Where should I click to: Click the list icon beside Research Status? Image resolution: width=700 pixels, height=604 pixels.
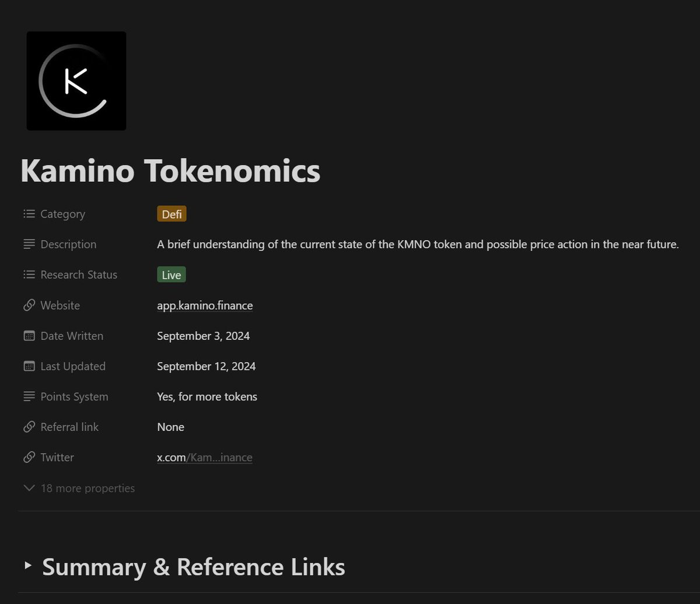coord(29,275)
